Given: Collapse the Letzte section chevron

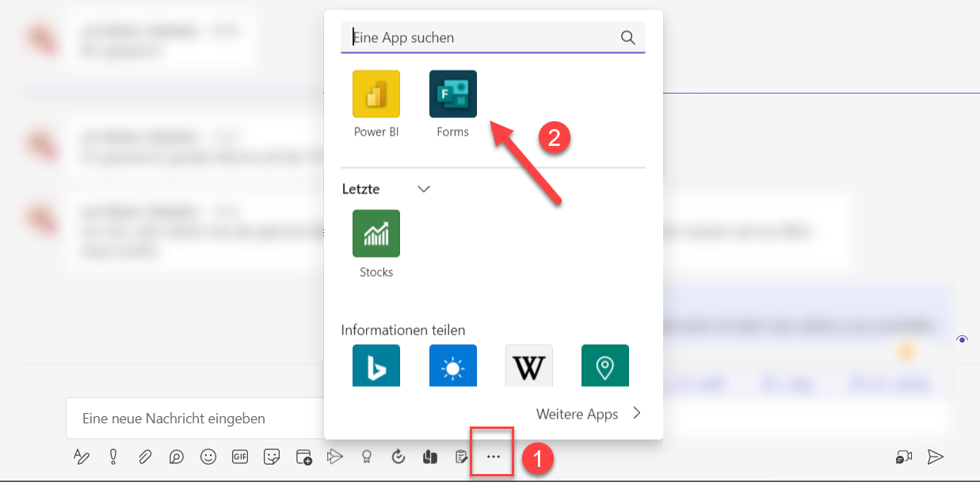Looking at the screenshot, I should tap(424, 189).
